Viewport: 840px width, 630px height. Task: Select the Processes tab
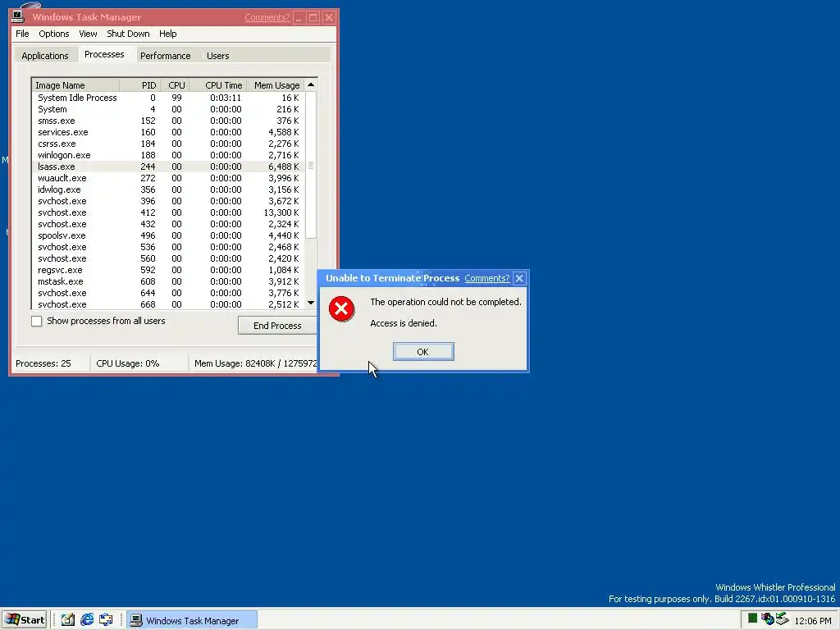tap(104, 54)
